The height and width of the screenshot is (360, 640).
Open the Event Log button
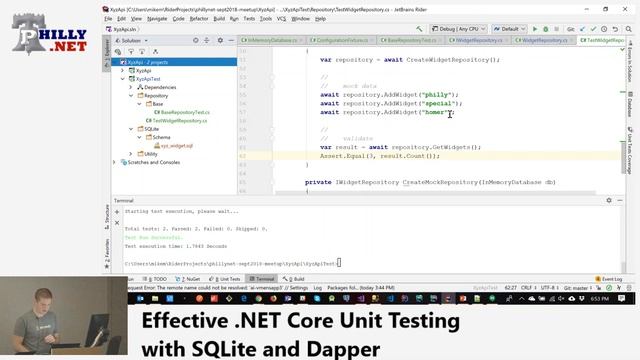609,279
